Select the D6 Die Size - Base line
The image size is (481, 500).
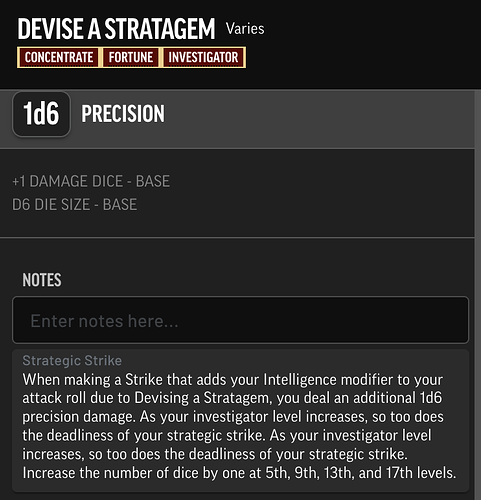pyautogui.click(x=74, y=205)
